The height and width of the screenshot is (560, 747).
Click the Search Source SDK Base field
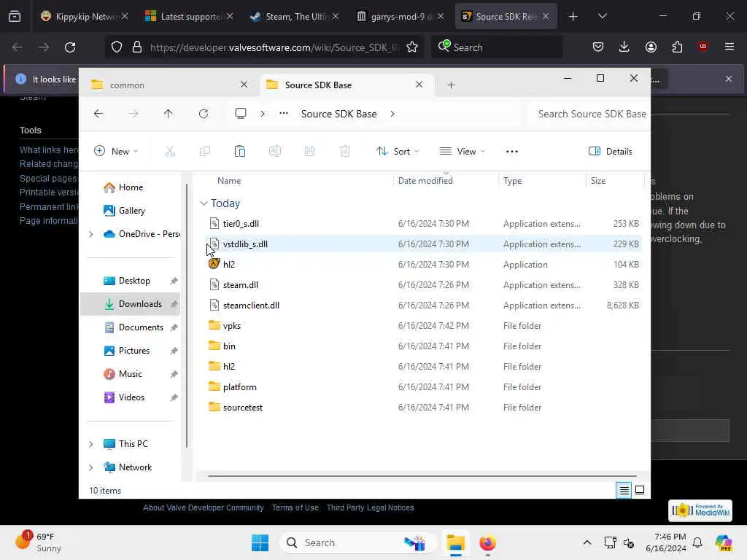(x=589, y=114)
